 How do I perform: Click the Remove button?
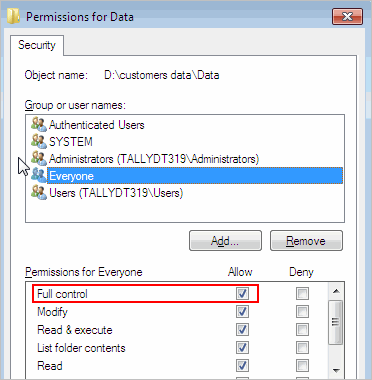tap(306, 240)
